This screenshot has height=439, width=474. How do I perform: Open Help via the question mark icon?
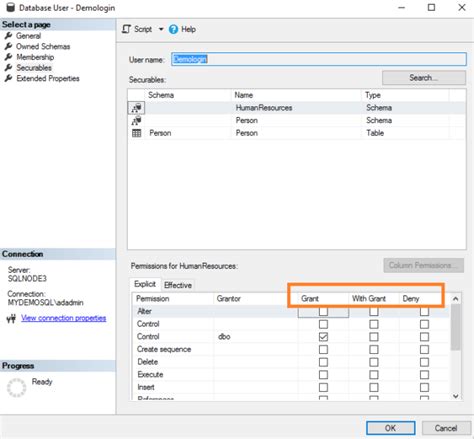click(x=173, y=29)
